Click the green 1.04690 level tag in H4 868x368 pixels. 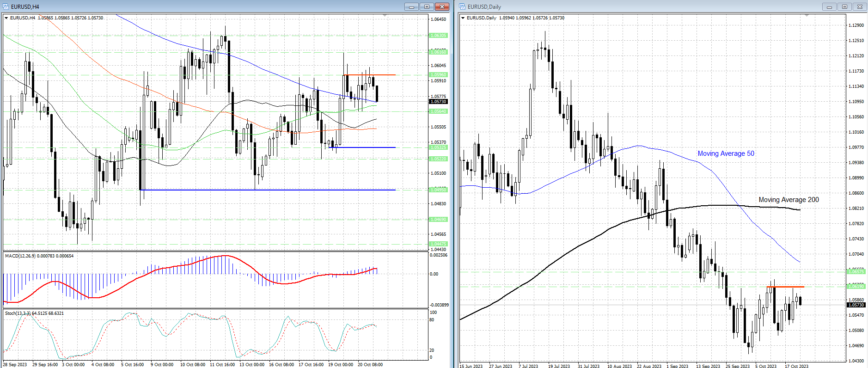tap(439, 220)
